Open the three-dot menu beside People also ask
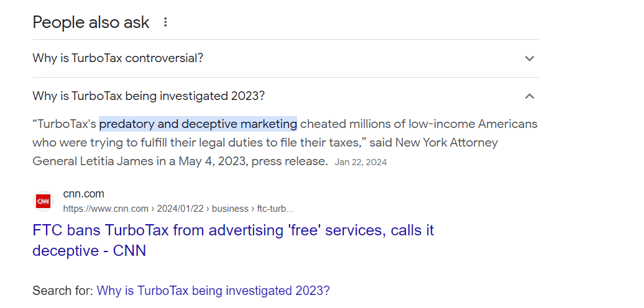Viewport: 644px width, 308px height. 165,22
